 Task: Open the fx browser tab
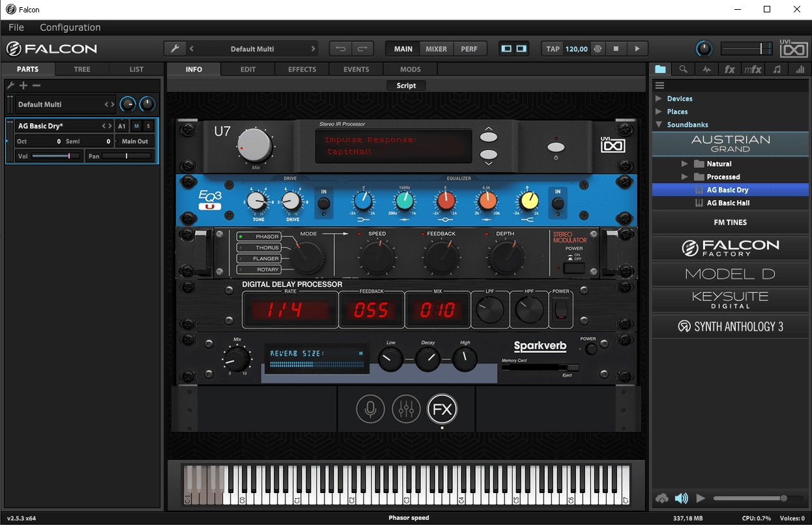click(730, 69)
